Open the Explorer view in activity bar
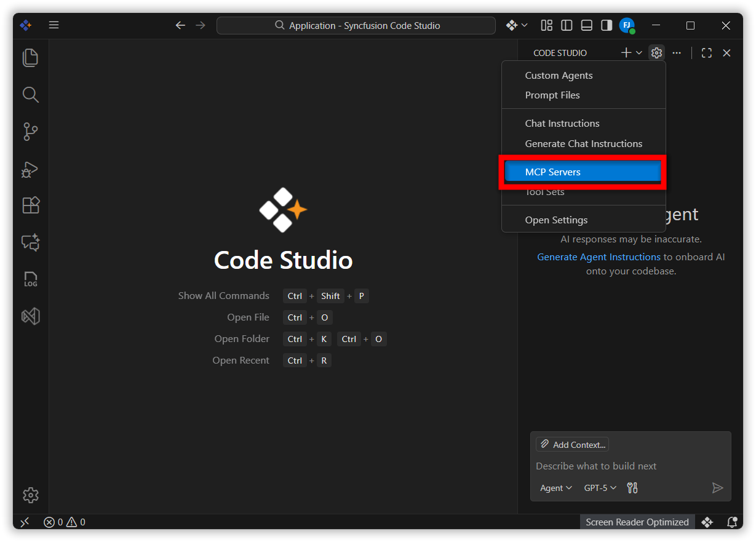756x542 pixels. [x=30, y=58]
